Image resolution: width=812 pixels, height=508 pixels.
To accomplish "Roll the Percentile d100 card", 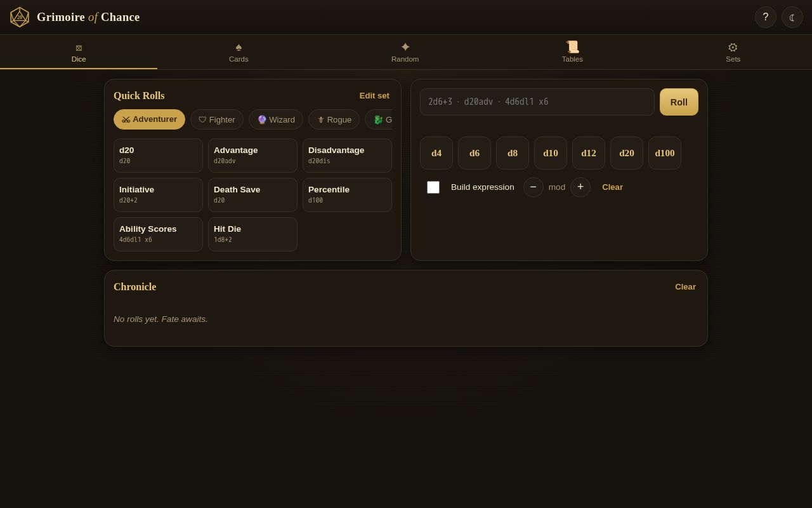I will 347,195.
